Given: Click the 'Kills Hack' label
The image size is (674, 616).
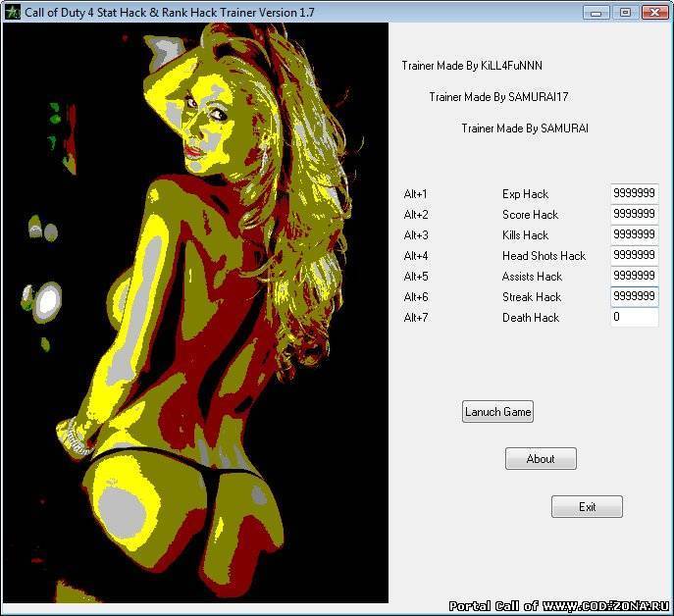Looking at the screenshot, I should pos(525,235).
